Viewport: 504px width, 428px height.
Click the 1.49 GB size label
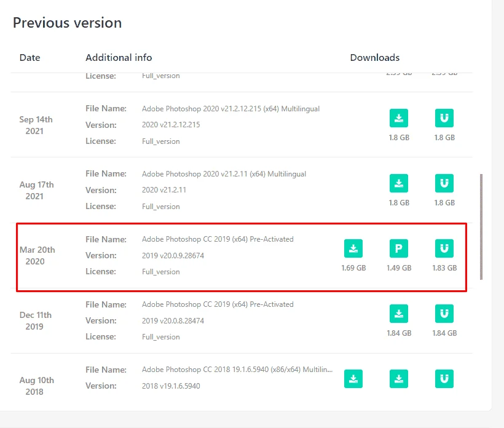pos(398,268)
